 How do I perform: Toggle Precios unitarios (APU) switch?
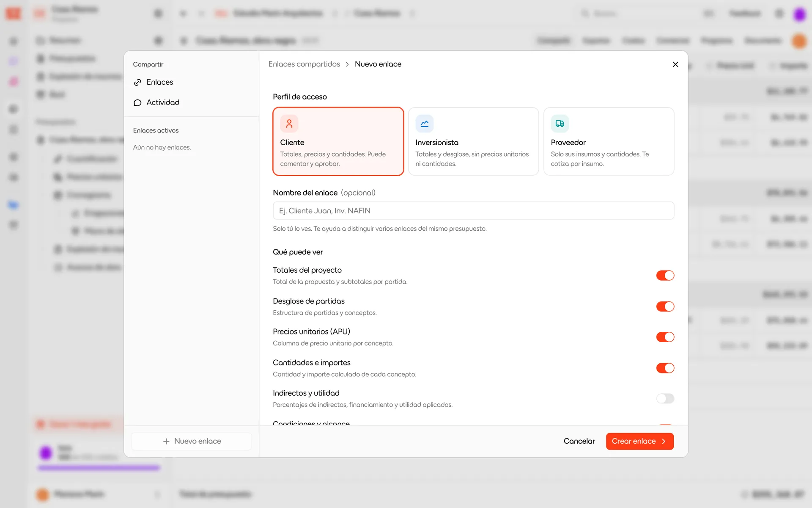click(665, 337)
